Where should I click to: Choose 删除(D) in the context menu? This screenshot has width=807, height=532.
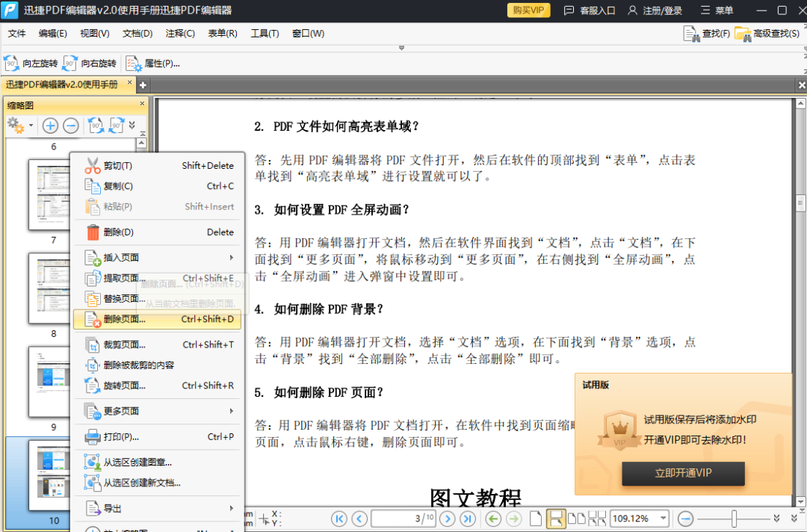[x=158, y=232]
